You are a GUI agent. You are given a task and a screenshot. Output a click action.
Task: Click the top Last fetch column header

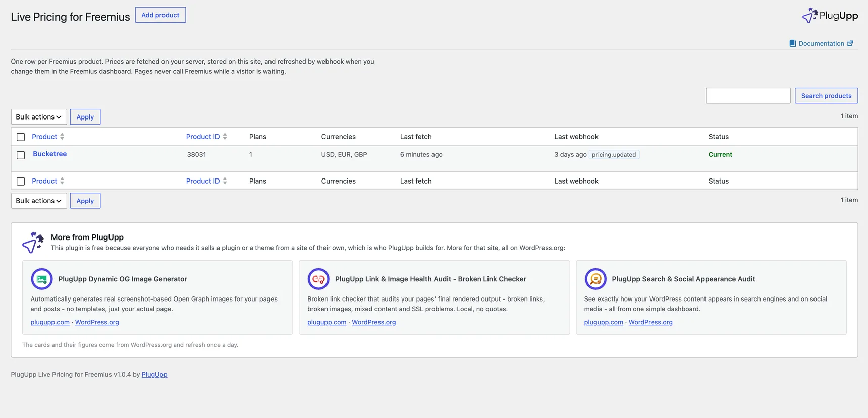(416, 137)
